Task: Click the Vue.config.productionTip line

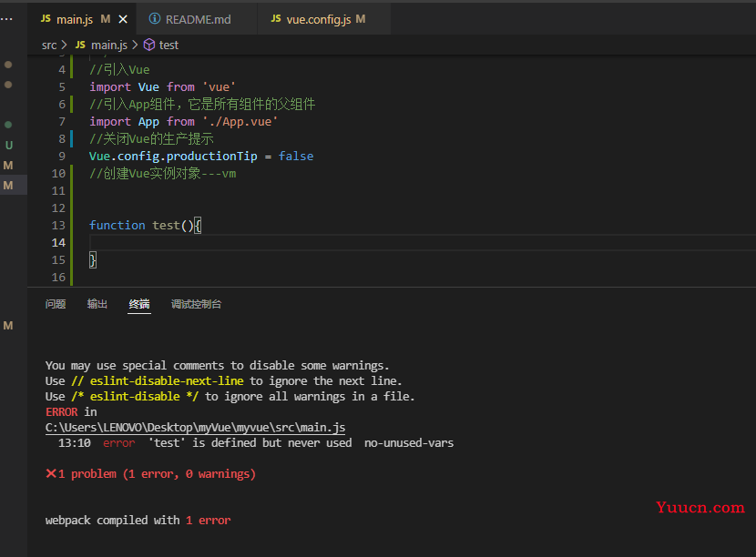Action: click(x=201, y=157)
